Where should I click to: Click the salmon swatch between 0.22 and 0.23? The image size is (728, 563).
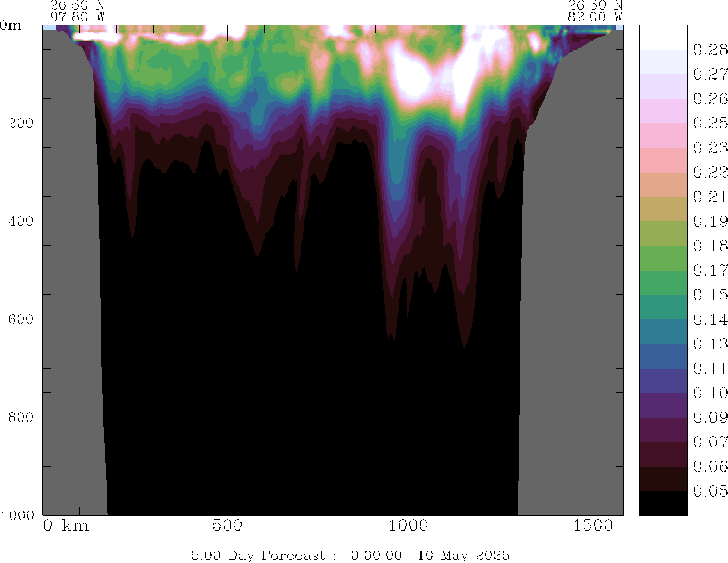[663, 160]
